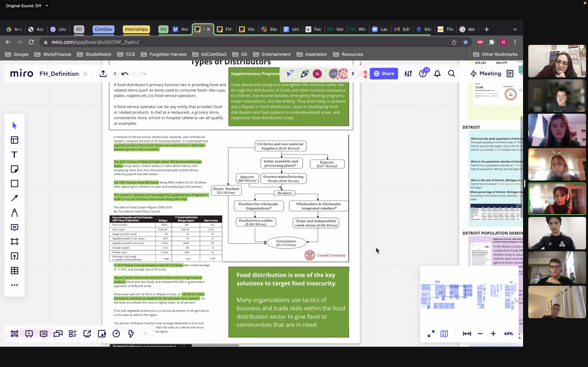Select the Frame tool in the left toolbar

[x=14, y=241]
